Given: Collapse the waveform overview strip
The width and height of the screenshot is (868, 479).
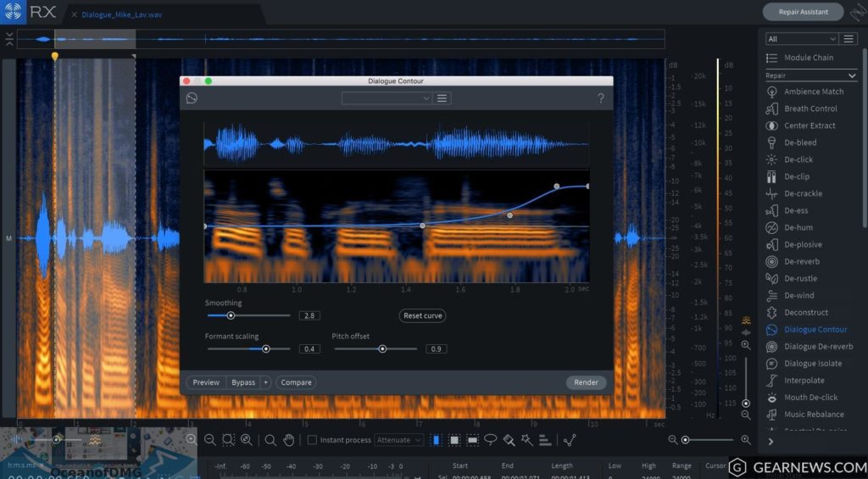Looking at the screenshot, I should coord(8,39).
